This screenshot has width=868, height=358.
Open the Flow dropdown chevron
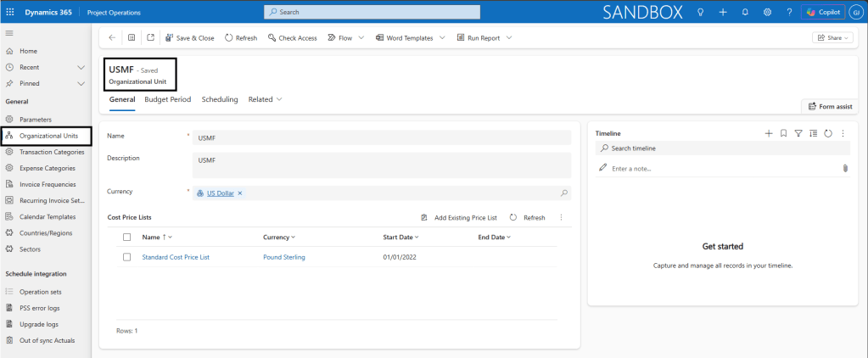[361, 38]
